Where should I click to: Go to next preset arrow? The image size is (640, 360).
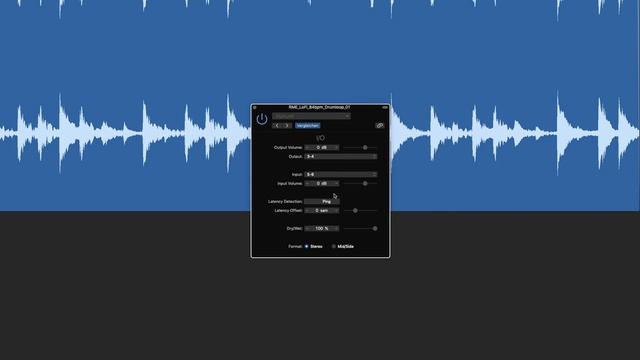287,126
